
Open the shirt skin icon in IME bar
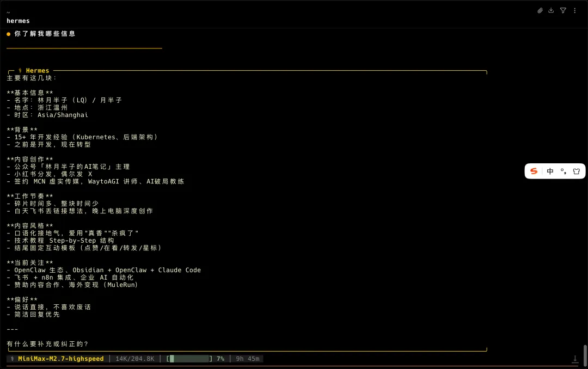coord(577,171)
